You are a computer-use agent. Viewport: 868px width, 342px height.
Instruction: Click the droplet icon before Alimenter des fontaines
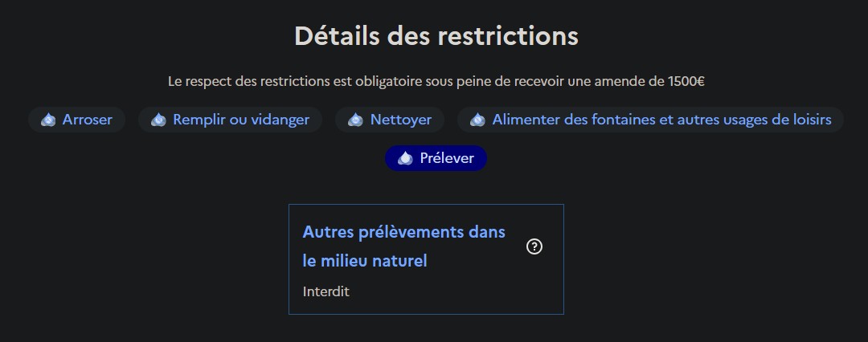click(477, 120)
